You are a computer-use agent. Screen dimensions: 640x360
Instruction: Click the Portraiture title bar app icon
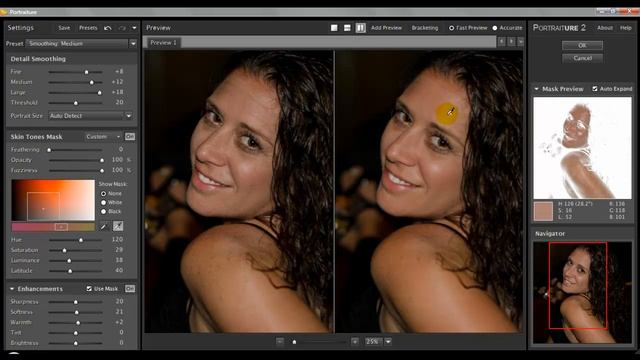pos(4,12)
